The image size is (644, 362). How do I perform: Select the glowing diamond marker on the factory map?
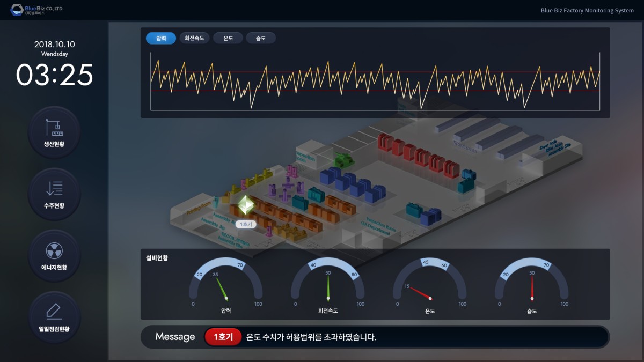[246, 205]
